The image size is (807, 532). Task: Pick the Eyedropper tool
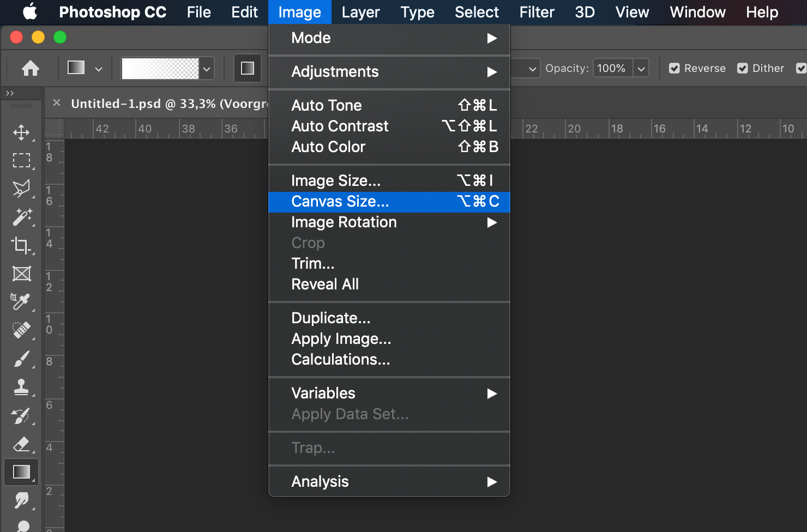click(21, 302)
